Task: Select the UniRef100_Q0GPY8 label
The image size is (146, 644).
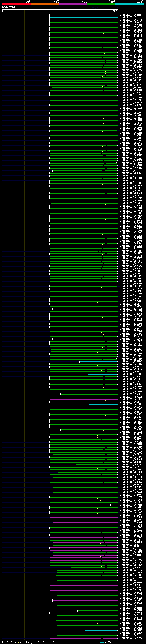Action: [x=131, y=20]
